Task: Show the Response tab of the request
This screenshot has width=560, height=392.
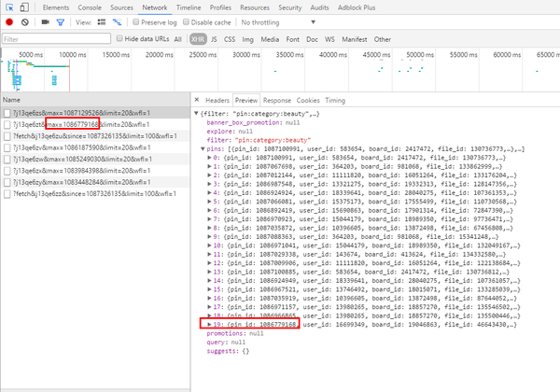Action: coord(277,100)
